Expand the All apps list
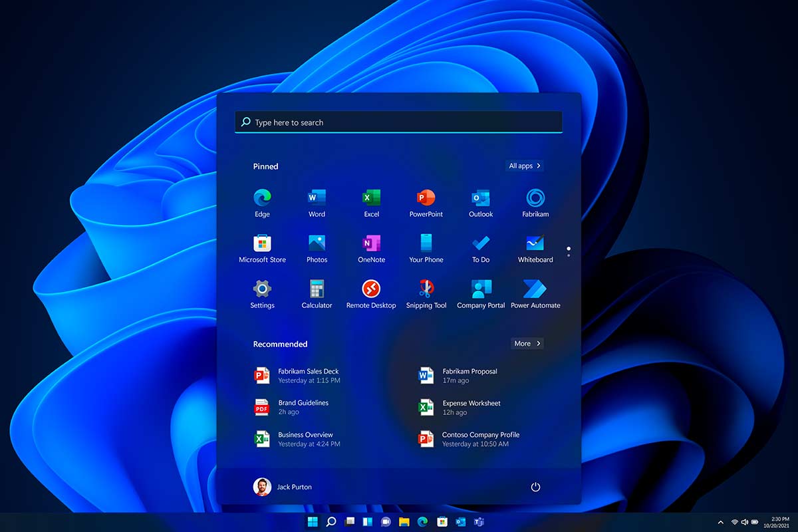The height and width of the screenshot is (532, 798). coord(524,166)
